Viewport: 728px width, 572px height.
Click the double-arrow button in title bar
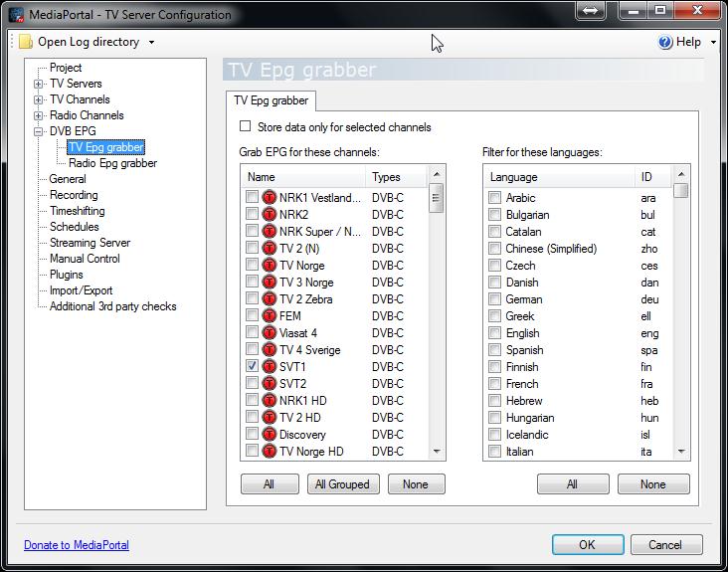point(590,10)
